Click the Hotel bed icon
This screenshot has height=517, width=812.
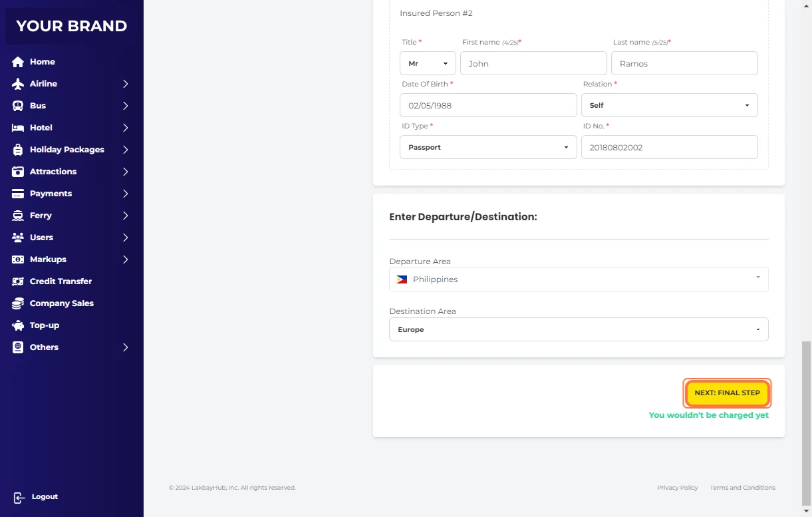pos(18,128)
